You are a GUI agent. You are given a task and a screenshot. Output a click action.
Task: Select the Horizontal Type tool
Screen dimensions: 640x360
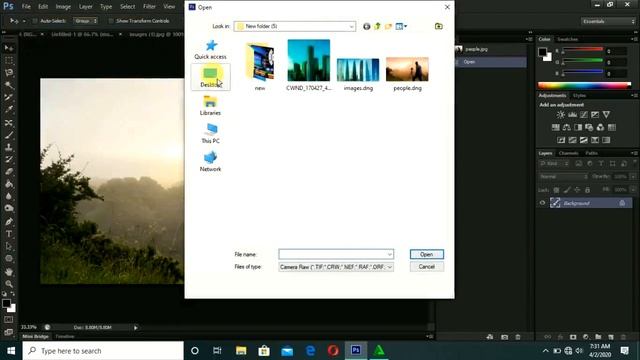pos(9,234)
